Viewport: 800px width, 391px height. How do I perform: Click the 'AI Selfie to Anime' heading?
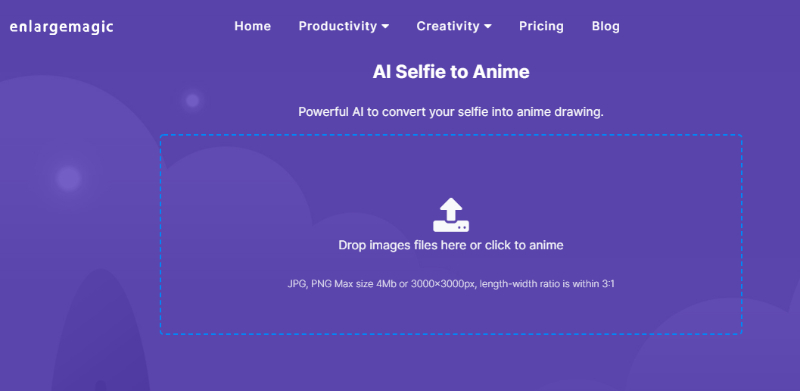click(x=451, y=72)
